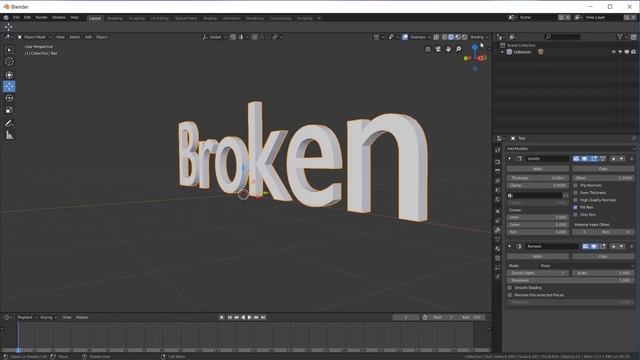Open the Window menu

[x=59, y=18]
